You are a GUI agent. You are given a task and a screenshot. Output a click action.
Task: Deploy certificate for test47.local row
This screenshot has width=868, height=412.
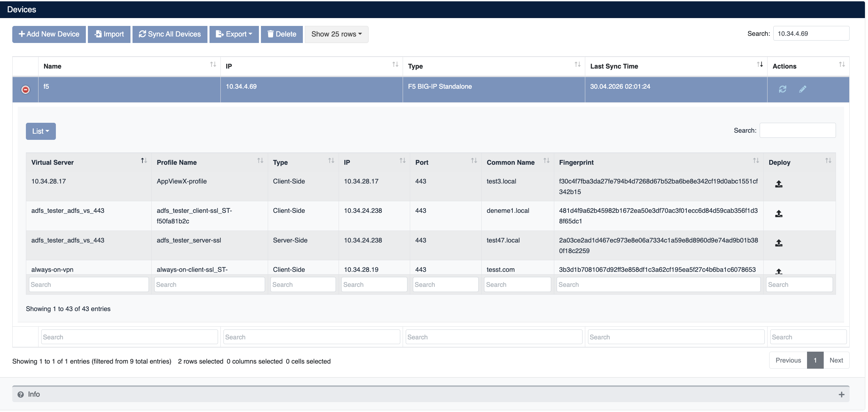coord(779,243)
